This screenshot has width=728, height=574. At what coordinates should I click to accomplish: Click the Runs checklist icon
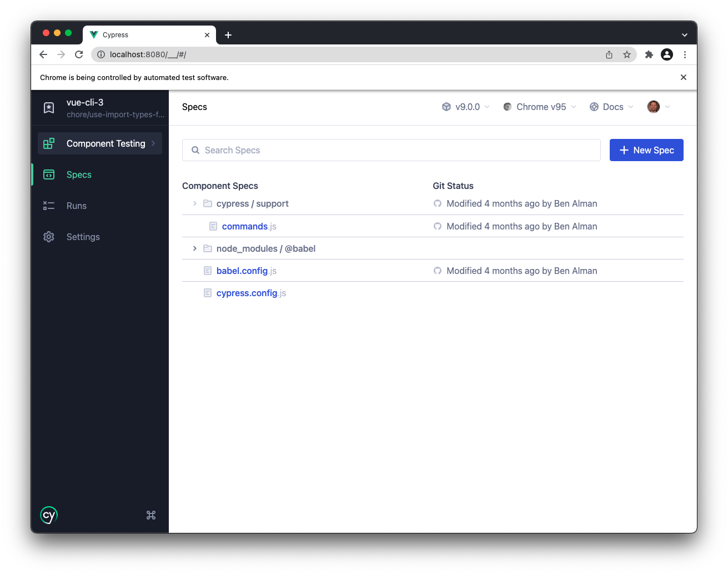click(49, 206)
